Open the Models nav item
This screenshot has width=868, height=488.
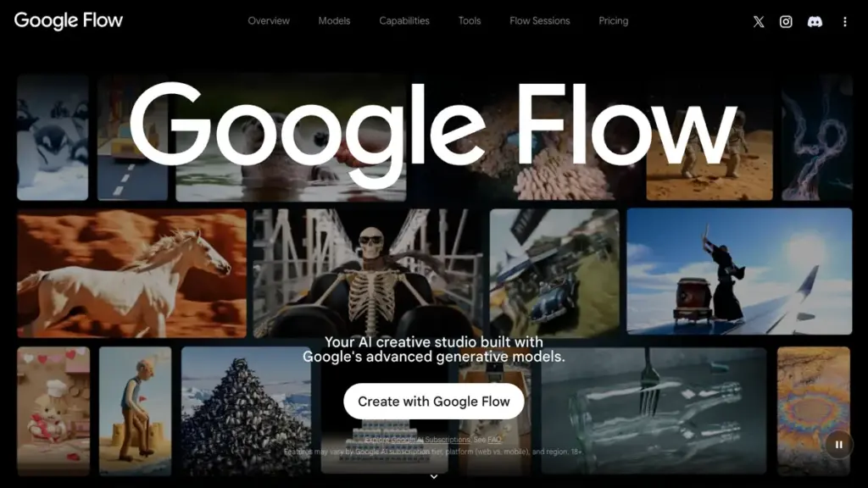pos(334,21)
